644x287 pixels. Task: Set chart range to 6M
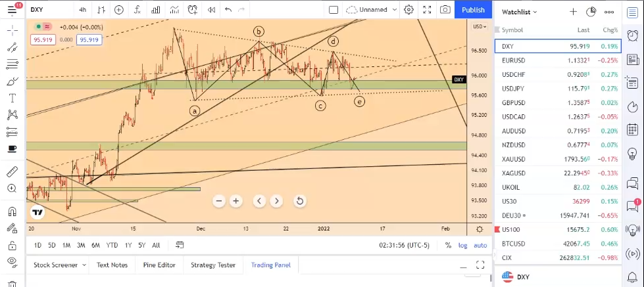[x=95, y=246]
